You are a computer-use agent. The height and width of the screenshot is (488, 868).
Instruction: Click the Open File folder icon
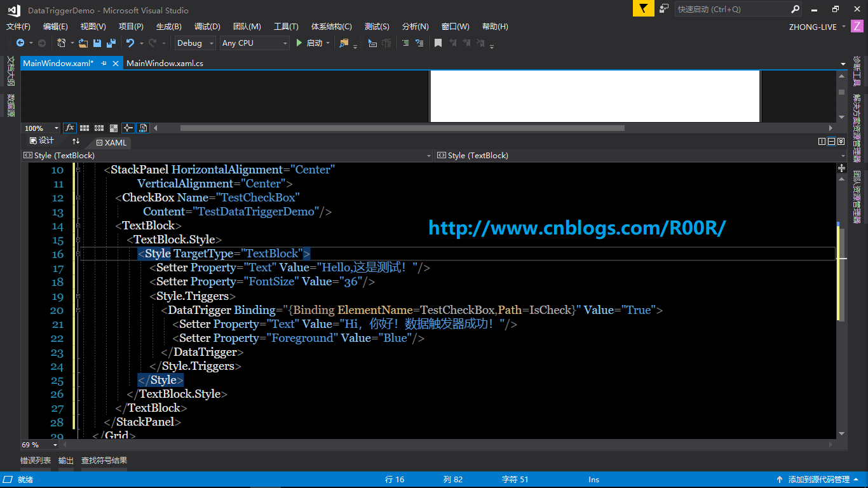[83, 43]
